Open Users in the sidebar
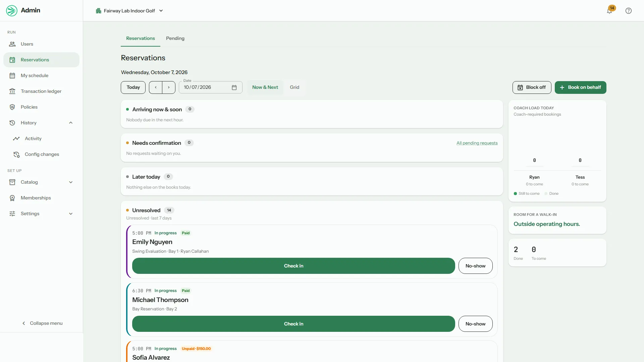The width and height of the screenshot is (644, 362). (x=41, y=44)
